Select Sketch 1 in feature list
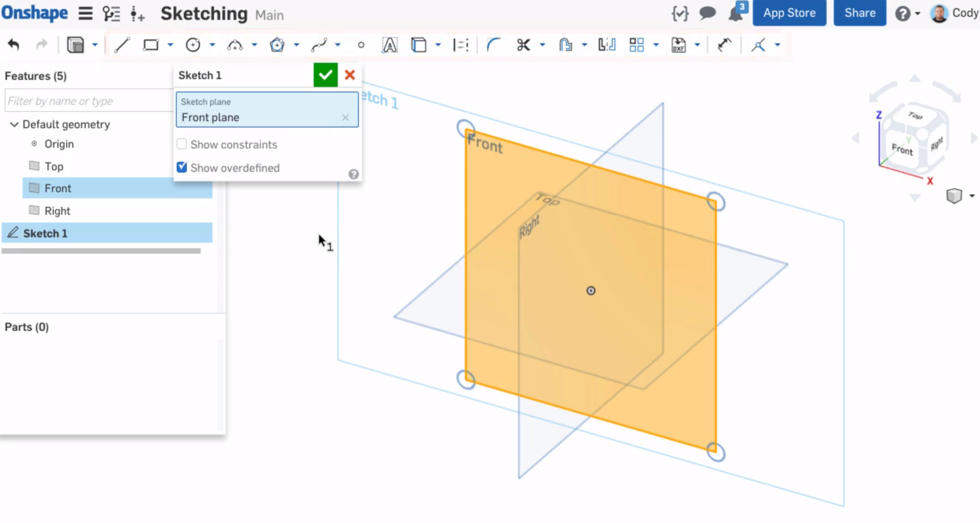The image size is (980, 523). pyautogui.click(x=107, y=233)
